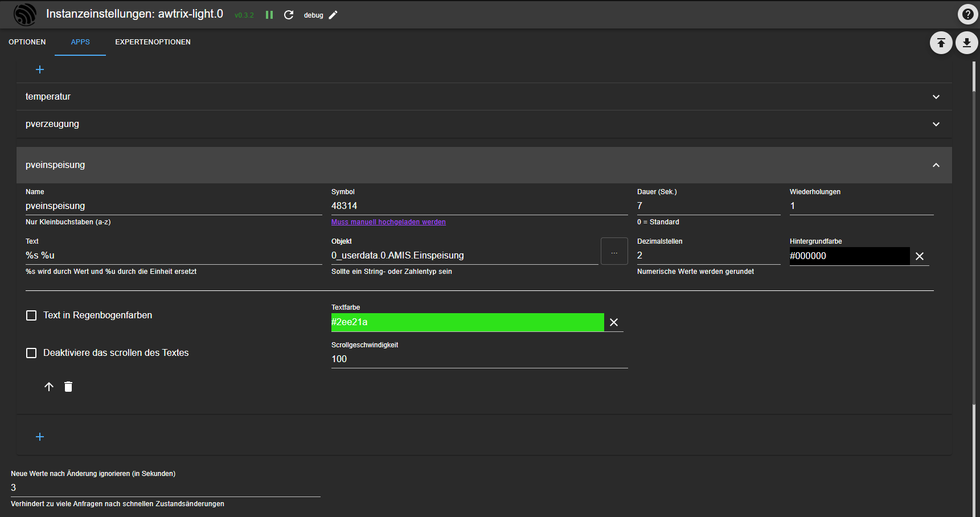Click the hint Numerische Werte werden gerundet
980x517 pixels.
695,272
